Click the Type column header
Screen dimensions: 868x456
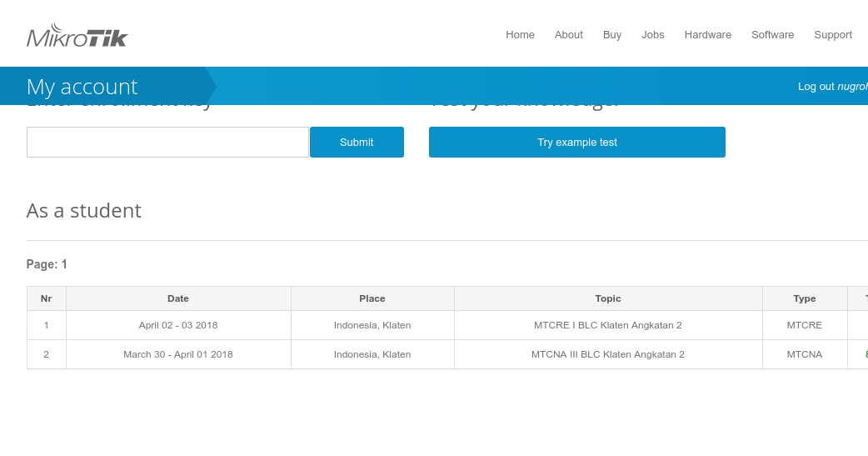pos(805,298)
